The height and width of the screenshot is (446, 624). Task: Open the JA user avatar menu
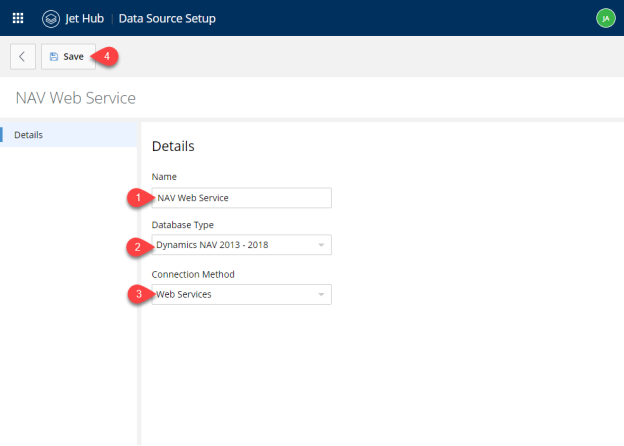point(606,18)
